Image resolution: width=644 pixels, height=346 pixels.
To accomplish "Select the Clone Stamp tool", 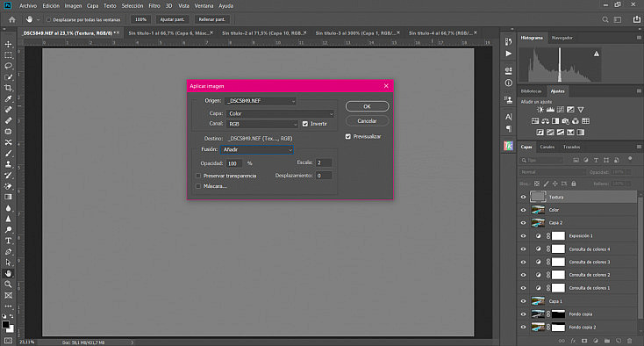I will (x=8, y=164).
